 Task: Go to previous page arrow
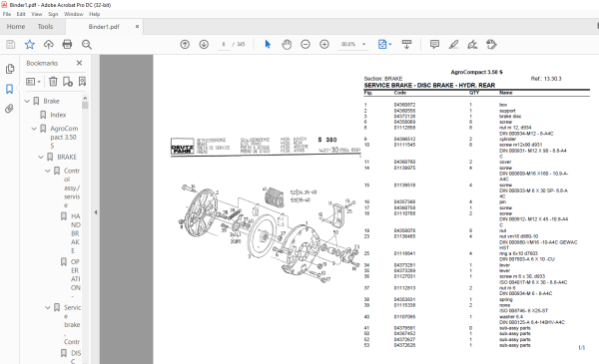pos(185,44)
